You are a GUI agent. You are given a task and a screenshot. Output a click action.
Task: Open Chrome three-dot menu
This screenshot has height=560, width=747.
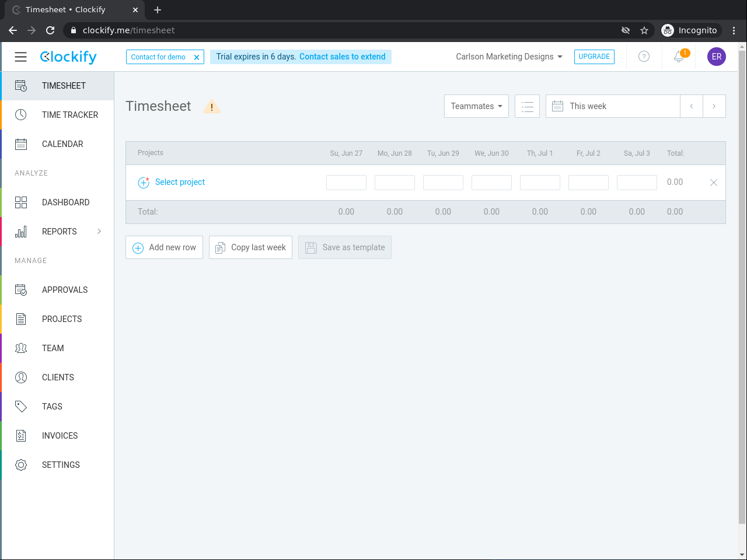click(734, 30)
